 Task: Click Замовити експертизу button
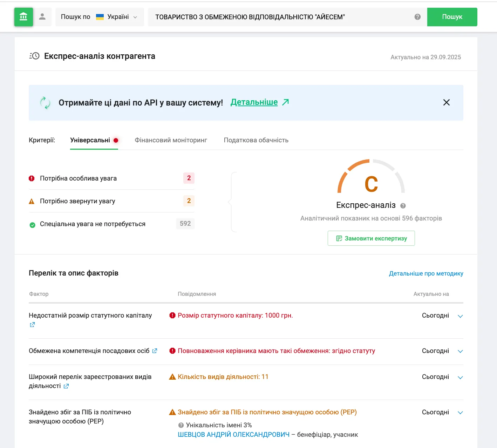pyautogui.click(x=371, y=238)
